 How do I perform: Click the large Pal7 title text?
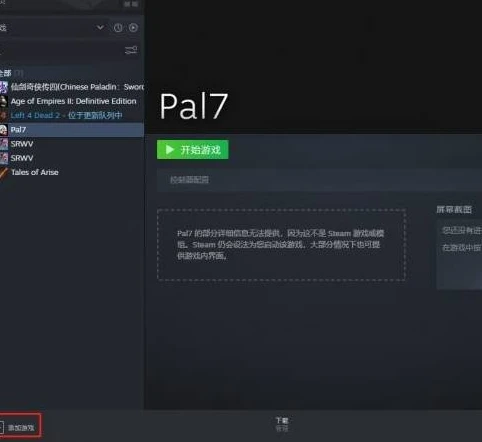pos(194,106)
